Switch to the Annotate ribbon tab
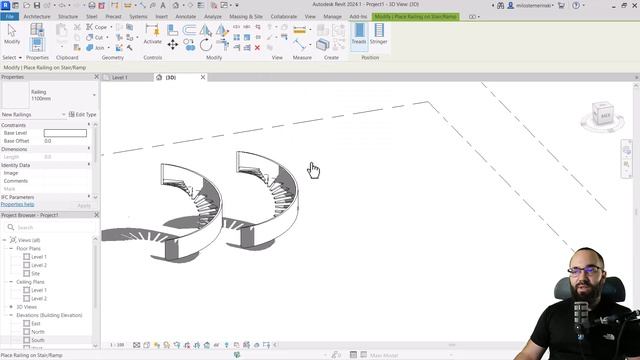The height and width of the screenshot is (360, 640). click(x=186, y=16)
